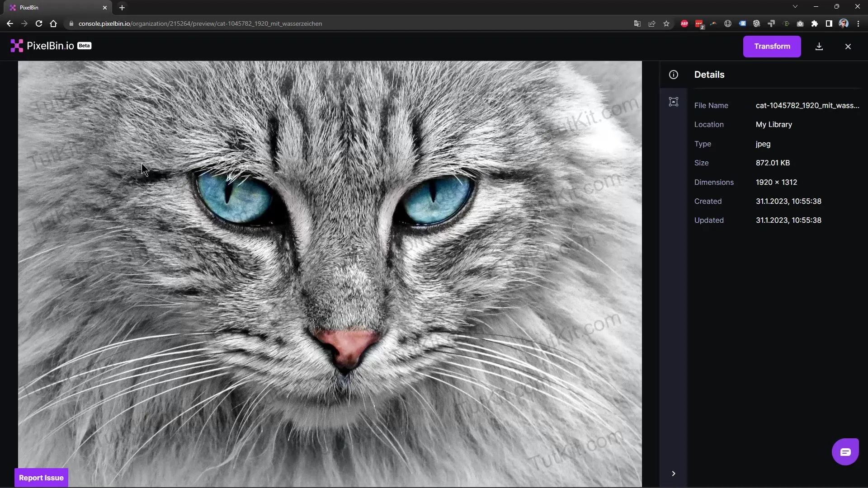Open the translate page icon
Image resolution: width=868 pixels, height=488 pixels.
[x=637, y=23]
